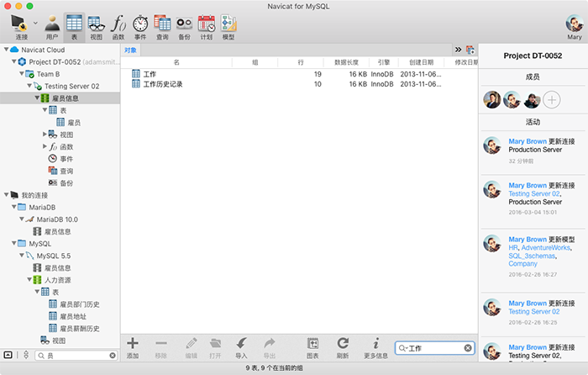The image size is (588, 375).
Task: Select the 事件 (Event) toolbar icon
Action: (140, 27)
